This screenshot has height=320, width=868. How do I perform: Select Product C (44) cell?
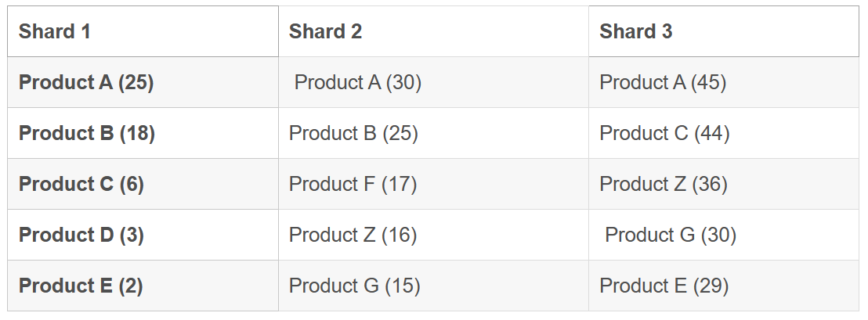tap(724, 133)
